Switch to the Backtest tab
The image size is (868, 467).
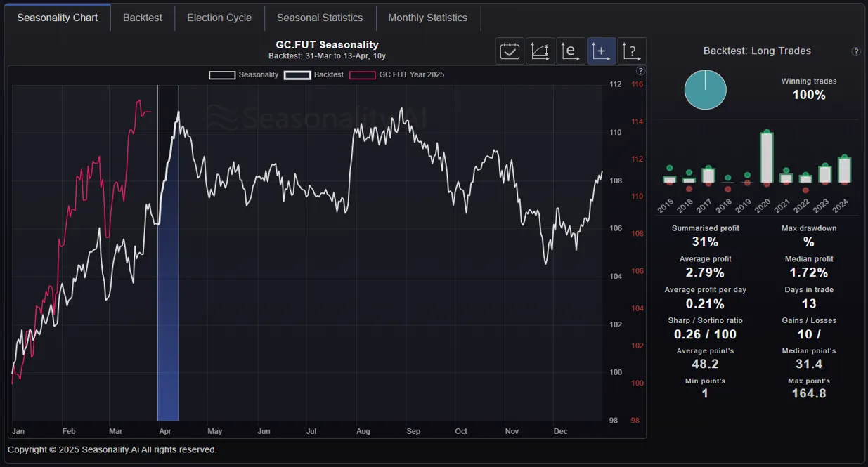point(143,18)
